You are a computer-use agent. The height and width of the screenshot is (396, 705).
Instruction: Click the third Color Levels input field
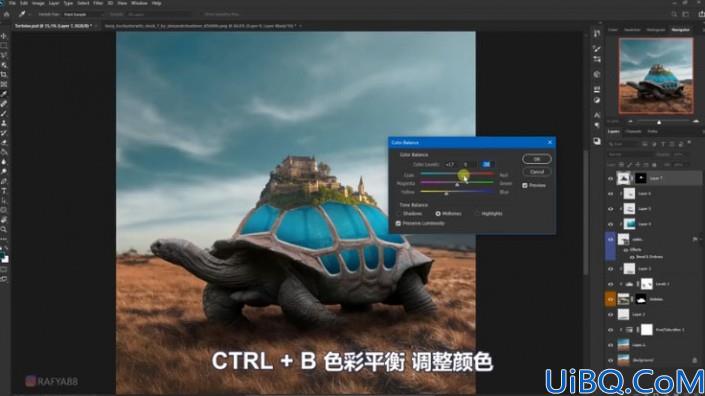486,165
